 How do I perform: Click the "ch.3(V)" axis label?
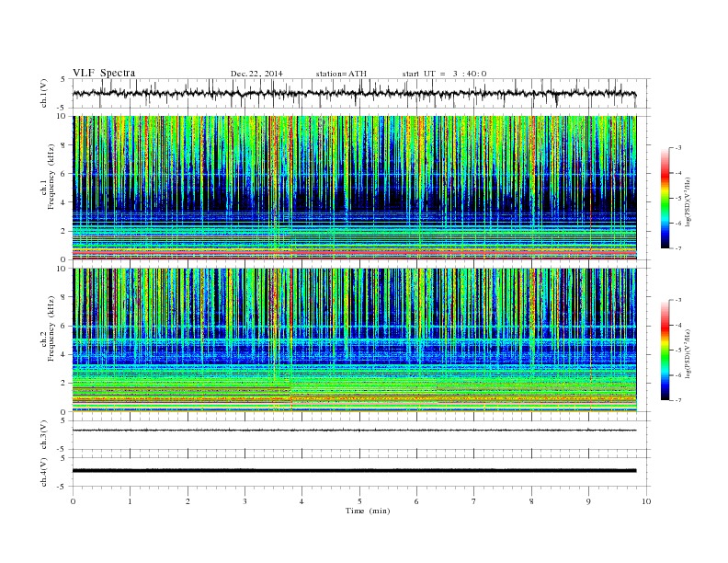point(44,435)
